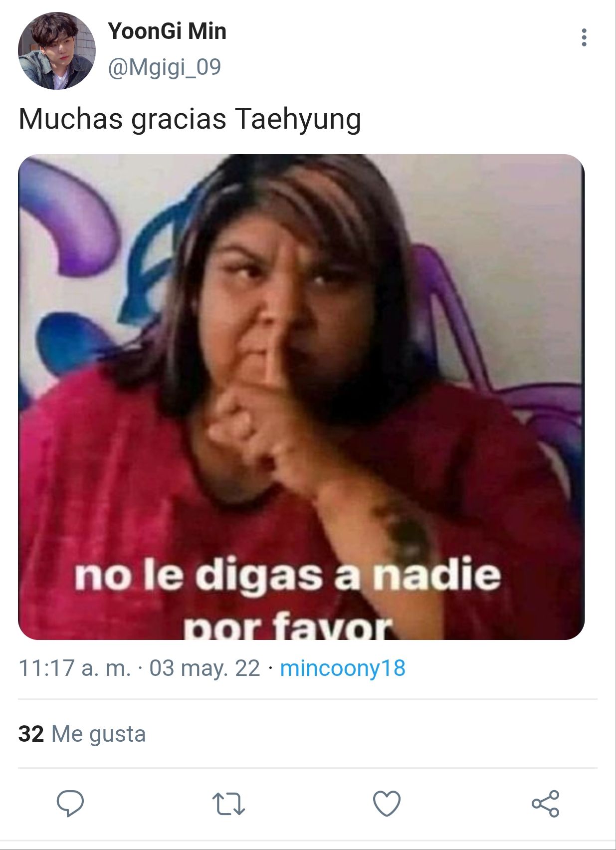This screenshot has width=616, height=850.
Task: Open the three-dot more options menu
Action: [x=584, y=37]
